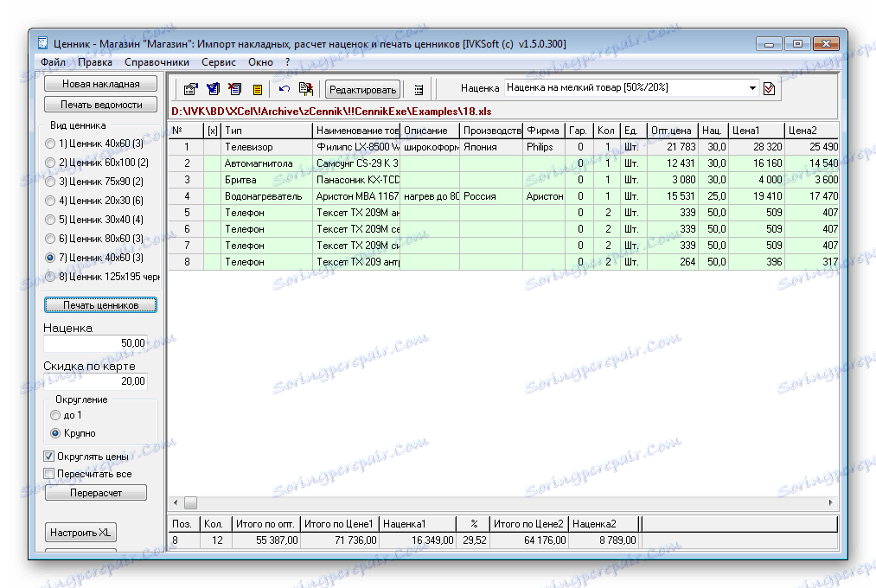Click the 'Перерасчет' button
The image size is (876, 588).
point(95,493)
